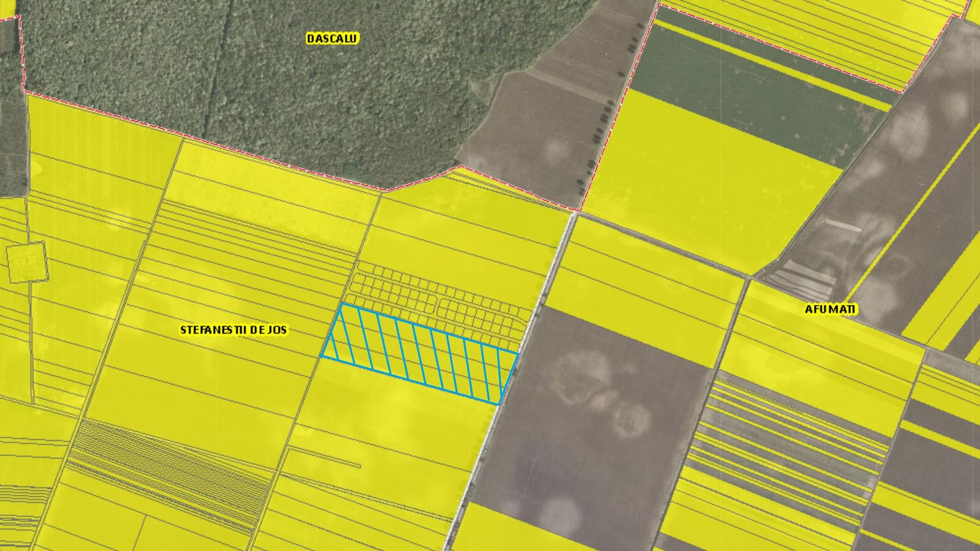Click the junction where red boundary meets white road

tap(577, 210)
